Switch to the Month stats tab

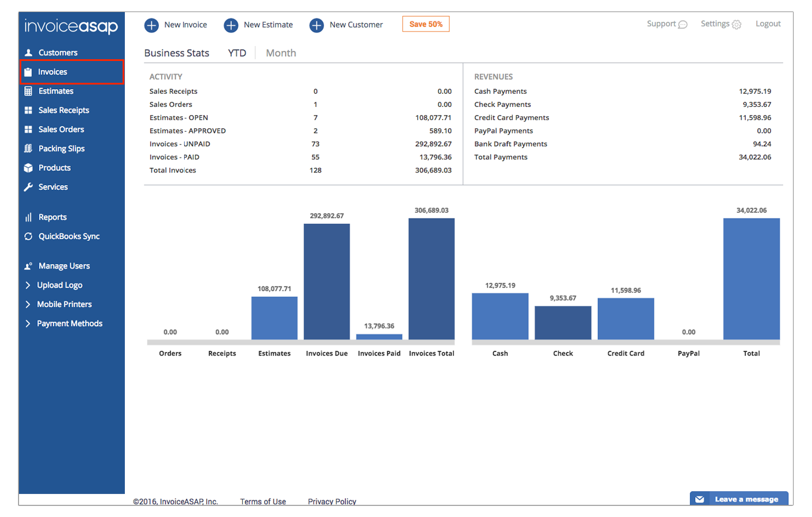(281, 53)
